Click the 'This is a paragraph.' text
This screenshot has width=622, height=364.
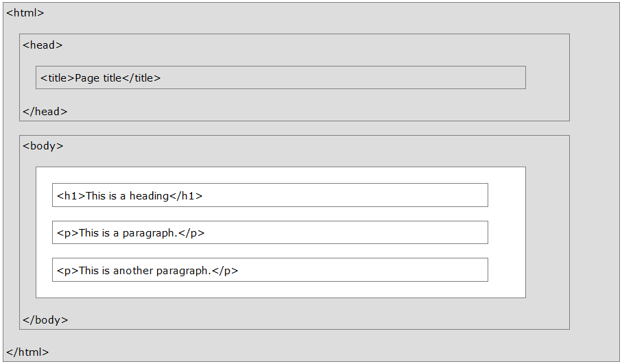[x=128, y=232]
